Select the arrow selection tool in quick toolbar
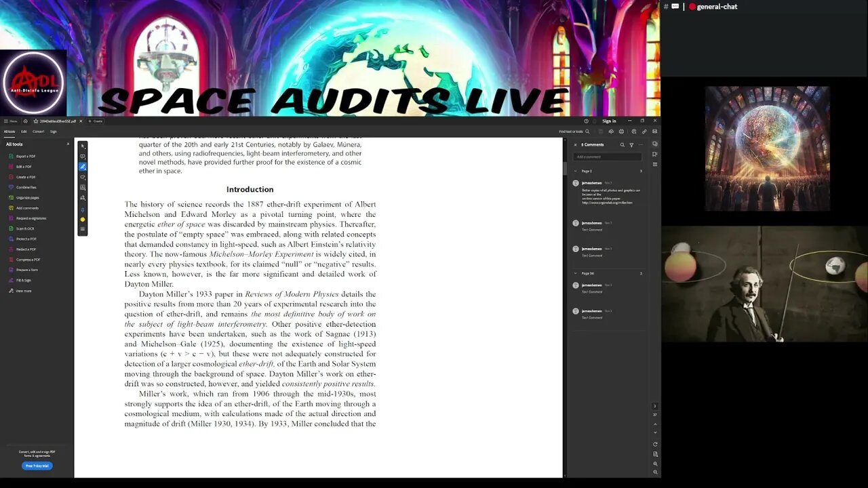Viewport: 868px width, 488px height. pyautogui.click(x=83, y=146)
